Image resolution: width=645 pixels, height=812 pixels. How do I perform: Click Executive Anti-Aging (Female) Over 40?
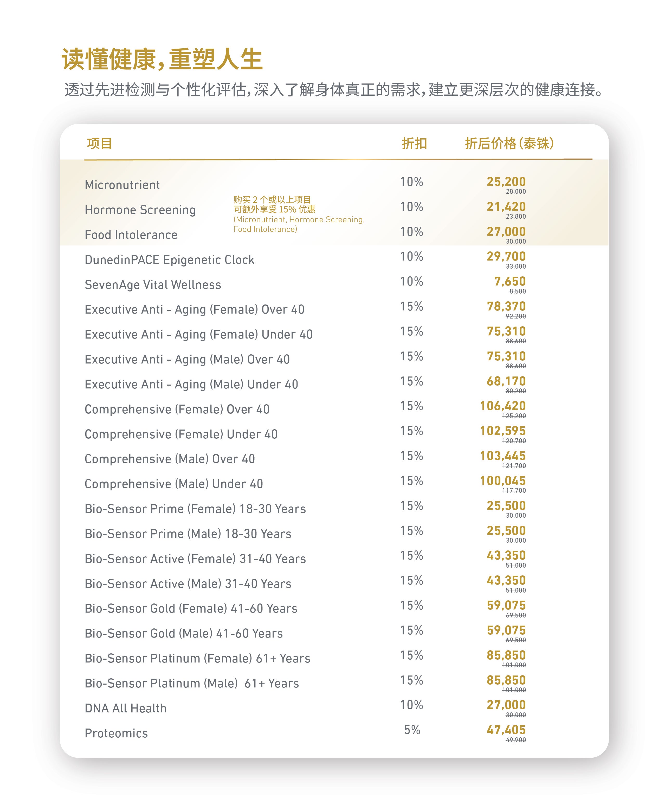(x=194, y=310)
